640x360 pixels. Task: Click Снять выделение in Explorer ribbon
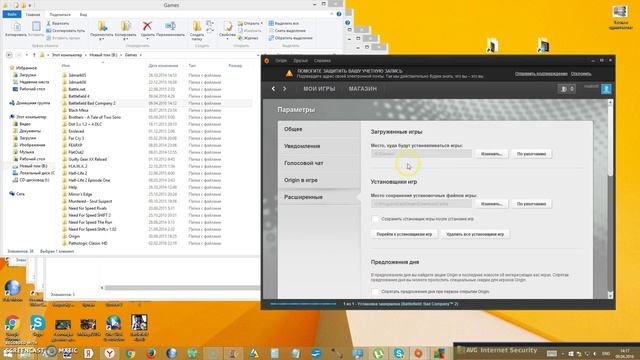(287, 31)
